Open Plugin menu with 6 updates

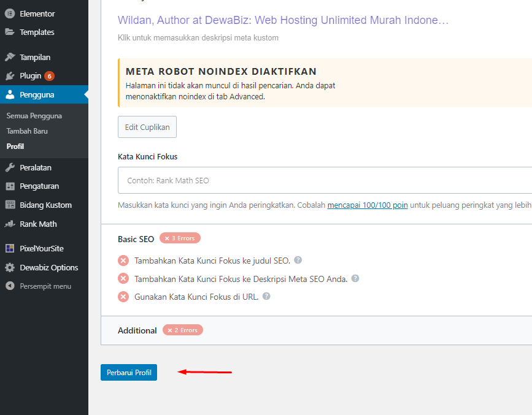click(31, 76)
